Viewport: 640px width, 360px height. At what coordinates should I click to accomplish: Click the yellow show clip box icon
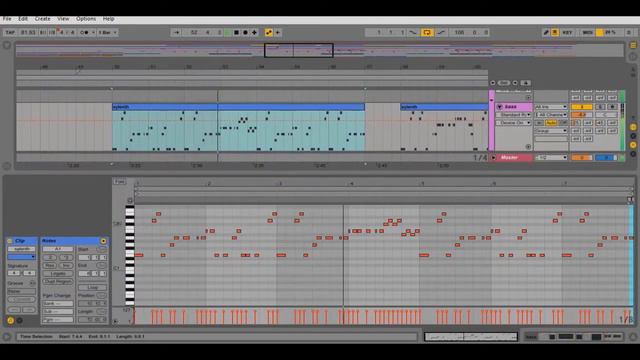coord(11,321)
